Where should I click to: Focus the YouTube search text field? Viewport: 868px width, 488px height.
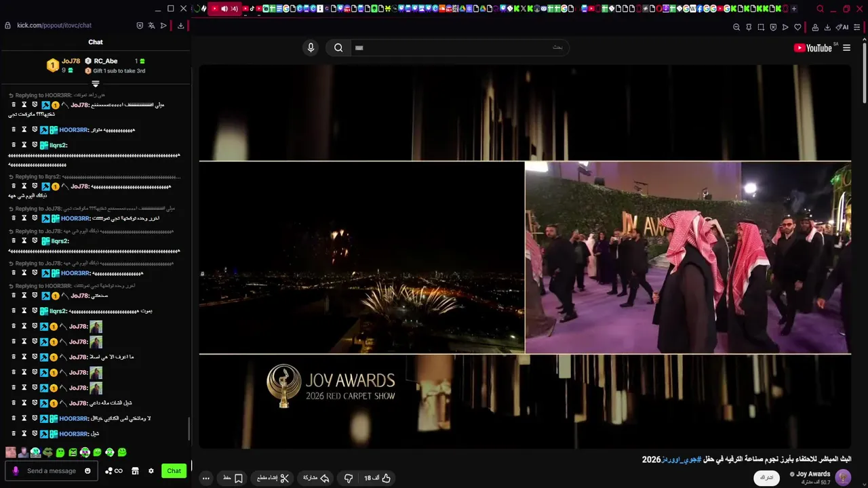(x=459, y=47)
